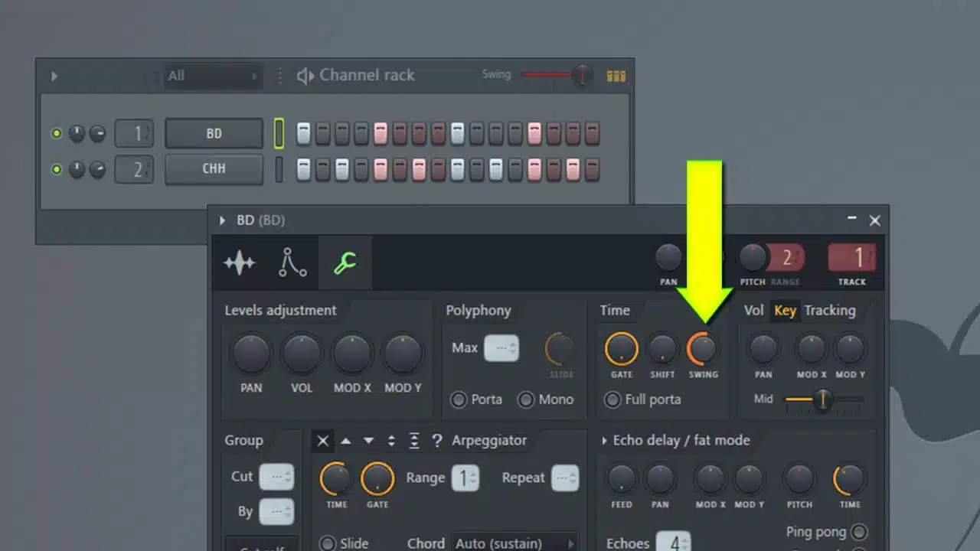980x551 pixels.
Task: Click Levels adjustment PAN knob
Action: tap(251, 353)
